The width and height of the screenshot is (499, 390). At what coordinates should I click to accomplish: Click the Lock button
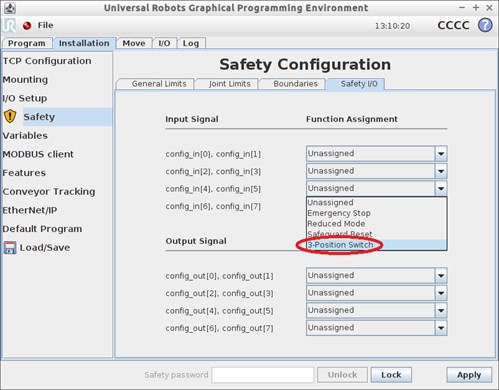[391, 375]
